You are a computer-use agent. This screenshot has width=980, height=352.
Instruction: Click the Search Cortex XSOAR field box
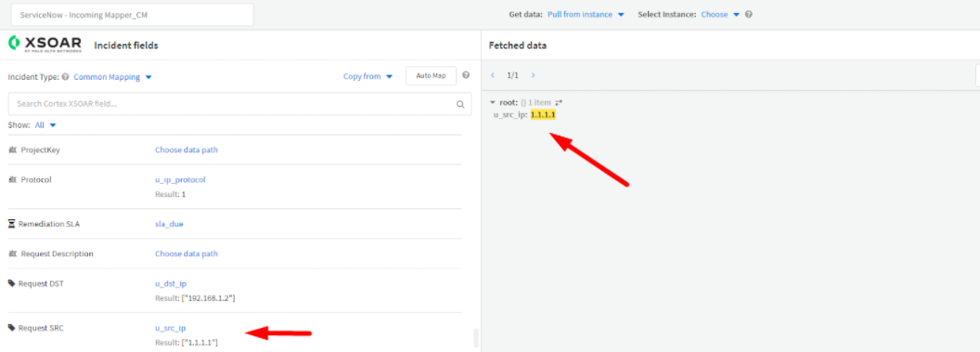(x=240, y=104)
